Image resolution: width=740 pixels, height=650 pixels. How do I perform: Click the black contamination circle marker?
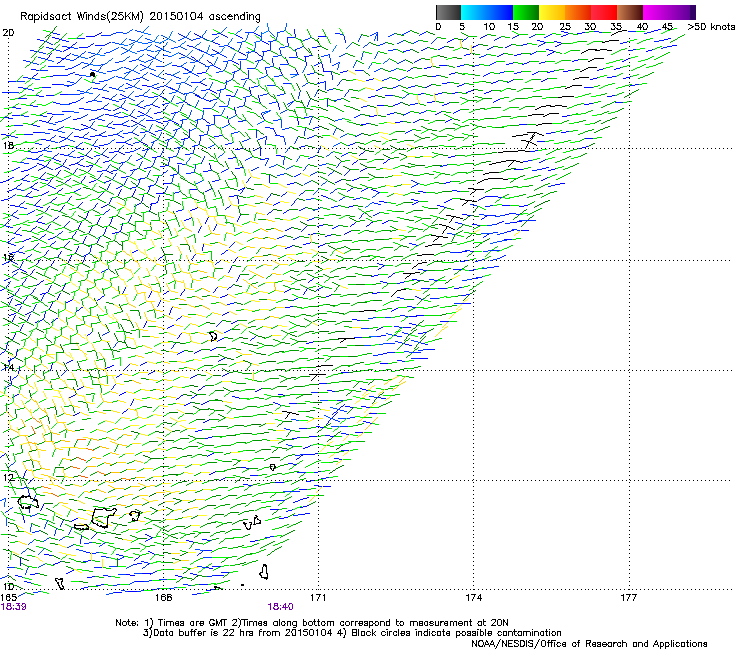[92, 75]
